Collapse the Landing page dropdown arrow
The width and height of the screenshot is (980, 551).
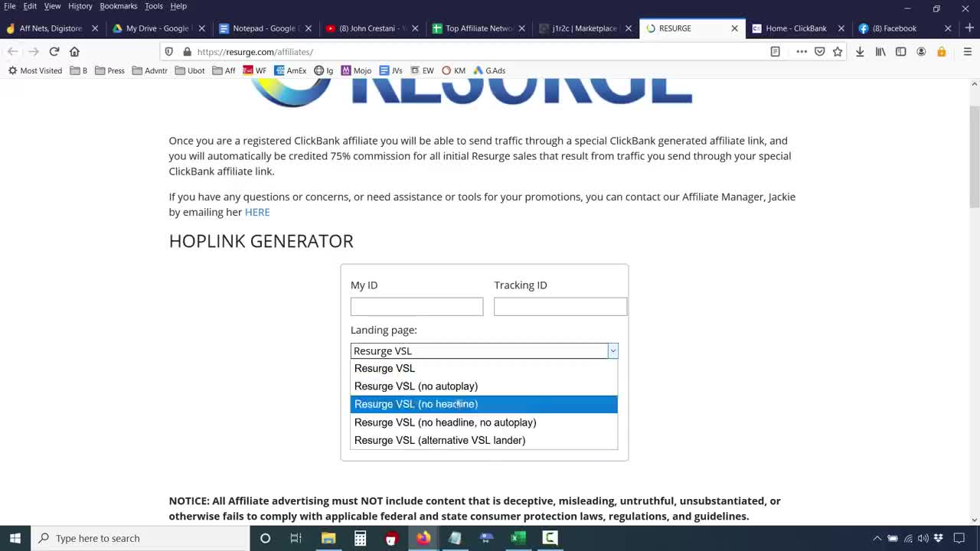[612, 350]
